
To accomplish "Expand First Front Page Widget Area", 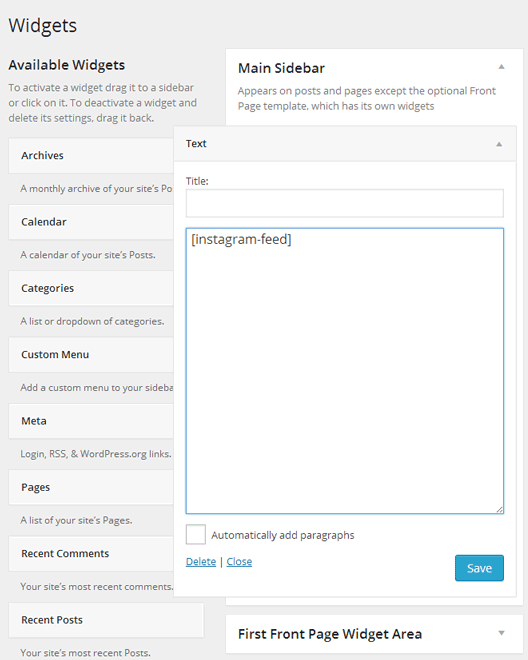I will click(x=501, y=633).
